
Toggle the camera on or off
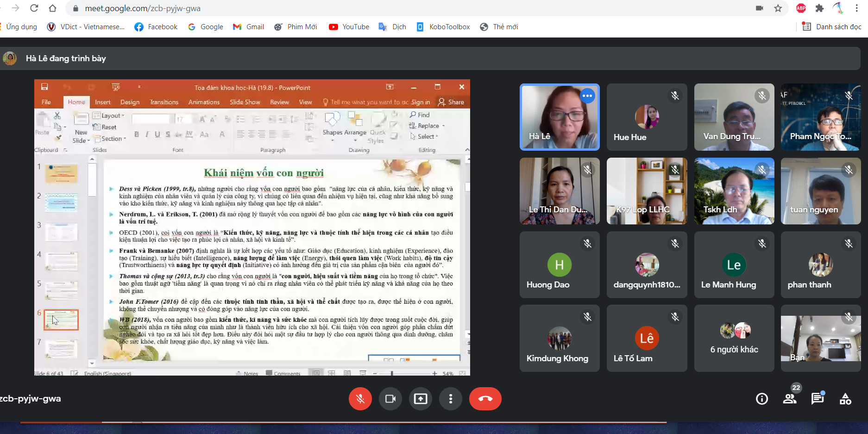click(x=390, y=399)
